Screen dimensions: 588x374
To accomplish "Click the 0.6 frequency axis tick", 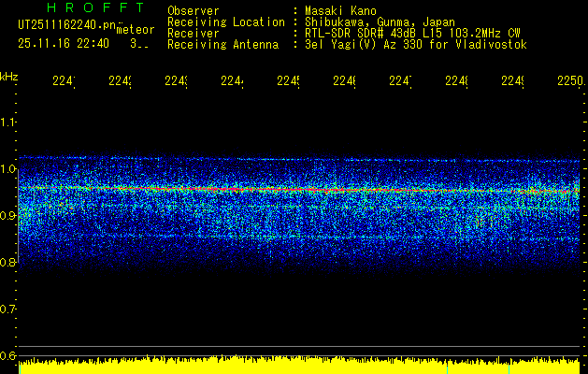I will pos(8,355).
